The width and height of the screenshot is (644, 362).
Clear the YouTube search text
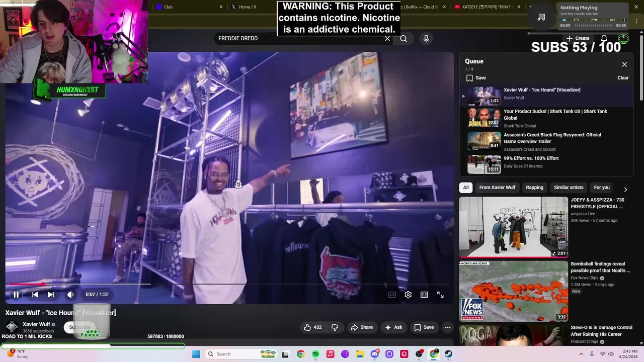point(387,38)
